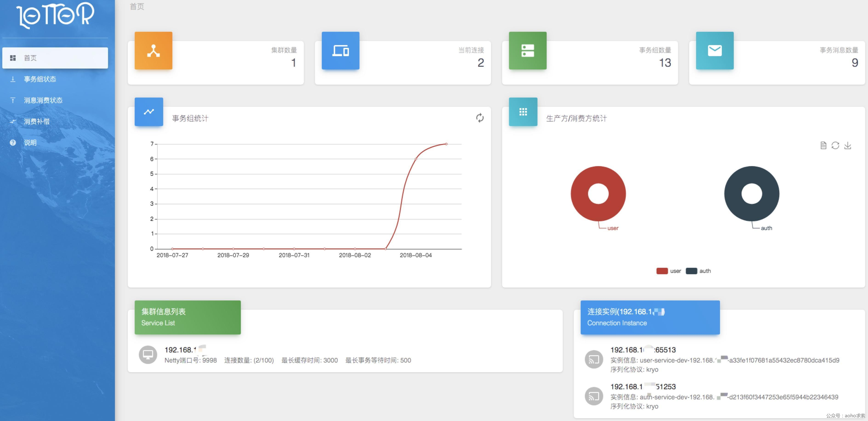The width and height of the screenshot is (868, 421).
Task: Click the 2018-08-04 data point on the line chart
Action: point(415,159)
